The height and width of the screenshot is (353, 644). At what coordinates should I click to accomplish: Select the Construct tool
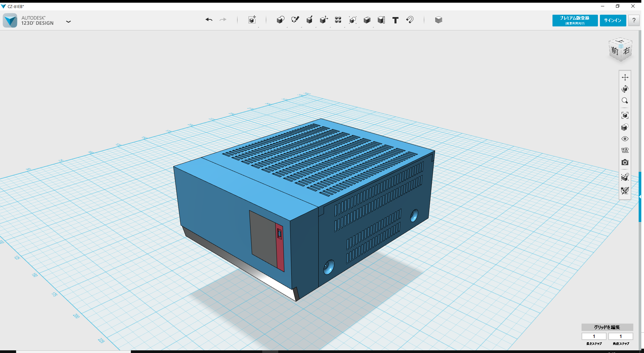310,20
